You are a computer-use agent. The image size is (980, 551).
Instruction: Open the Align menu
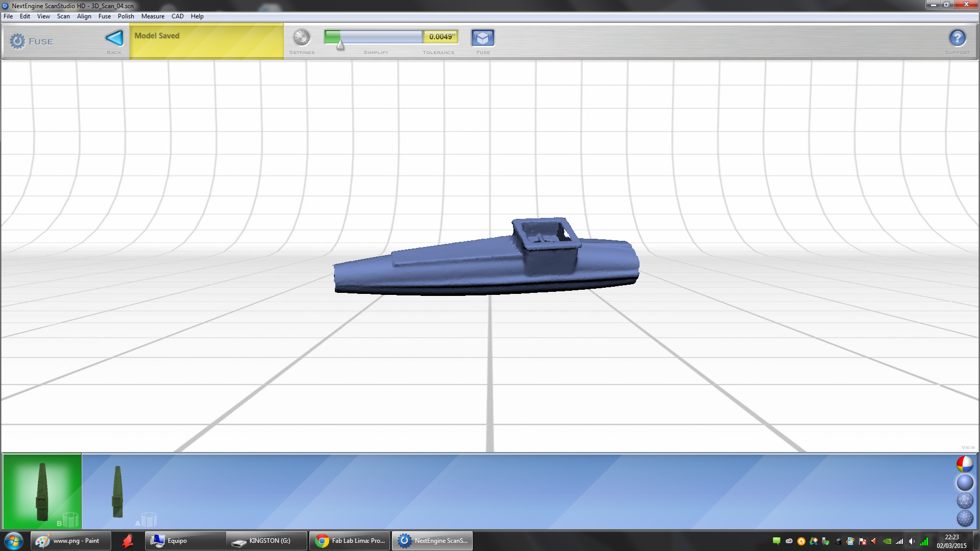coord(84,16)
